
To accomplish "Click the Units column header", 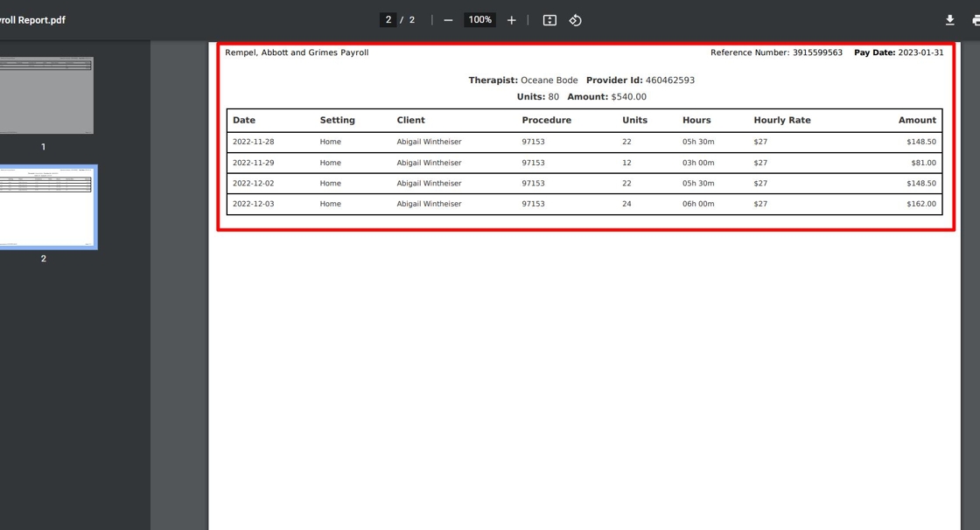I will pyautogui.click(x=635, y=120).
